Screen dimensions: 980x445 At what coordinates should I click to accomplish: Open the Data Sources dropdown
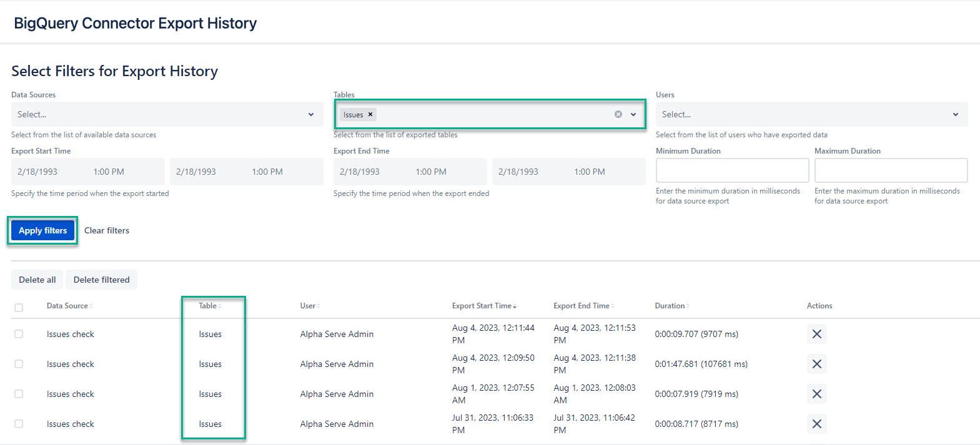167,114
